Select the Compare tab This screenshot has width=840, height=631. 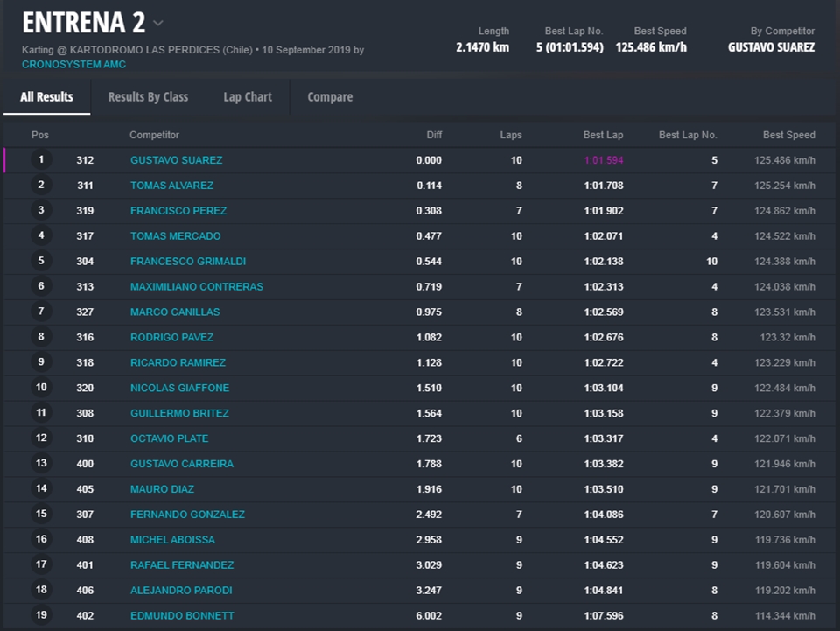[330, 97]
